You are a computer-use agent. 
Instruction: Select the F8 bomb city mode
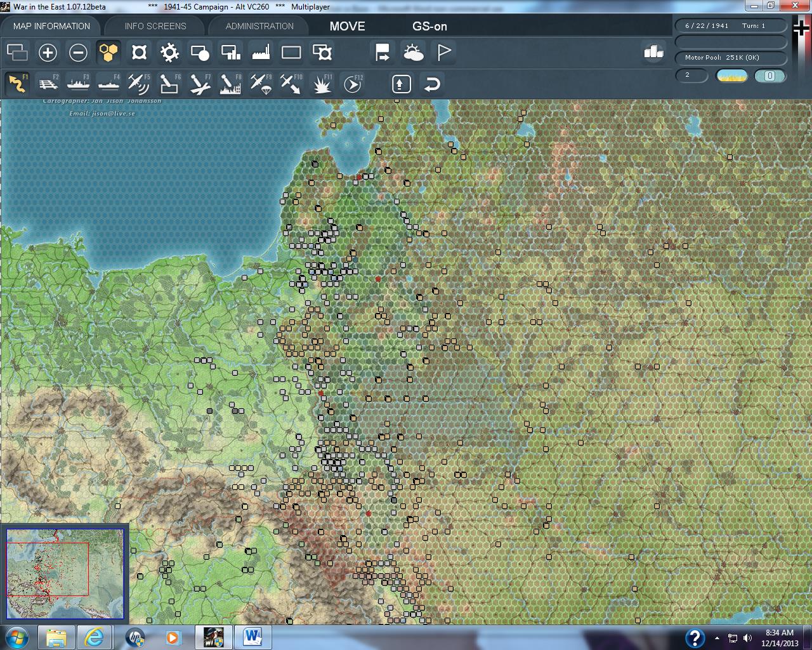pos(230,84)
